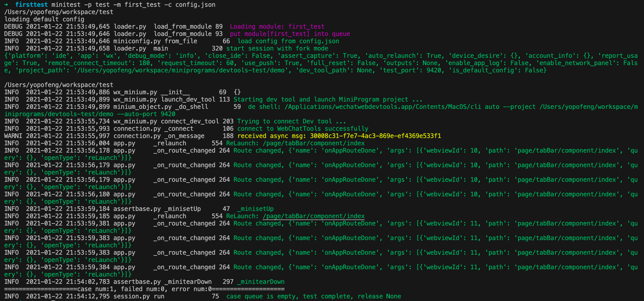Click 'start session with fork mode' text
644x301 pixels.
(277, 48)
